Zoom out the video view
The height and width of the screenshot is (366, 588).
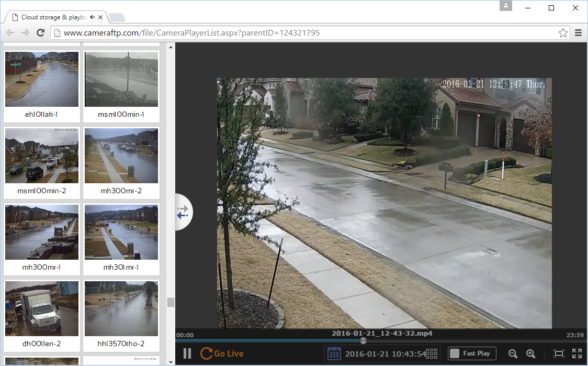tap(513, 354)
